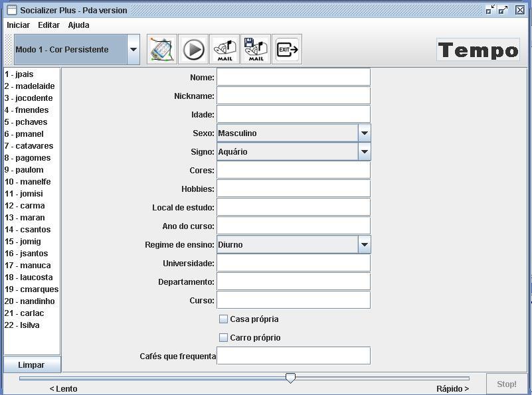The width and height of the screenshot is (532, 395).
Task: Click the EXIT arrow toolbar icon
Action: 287,50
